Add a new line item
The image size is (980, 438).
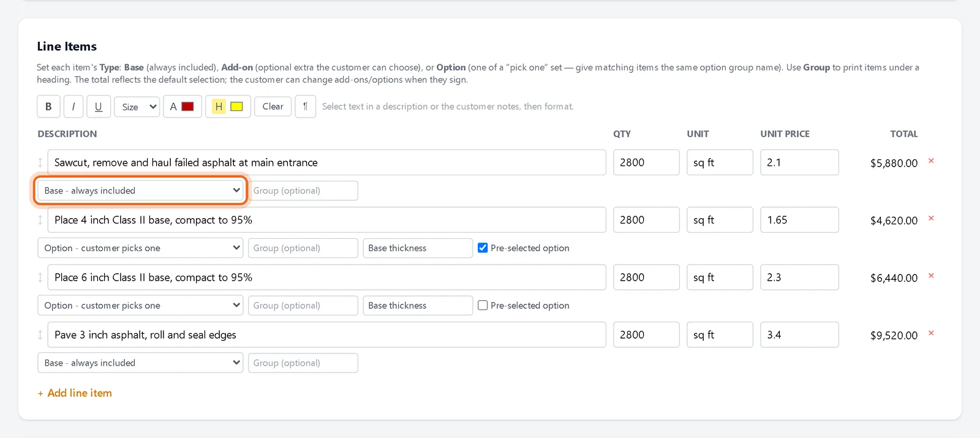75,393
